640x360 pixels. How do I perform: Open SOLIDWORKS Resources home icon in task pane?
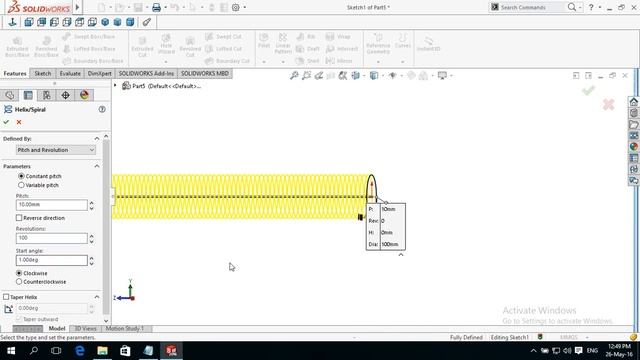click(x=633, y=102)
